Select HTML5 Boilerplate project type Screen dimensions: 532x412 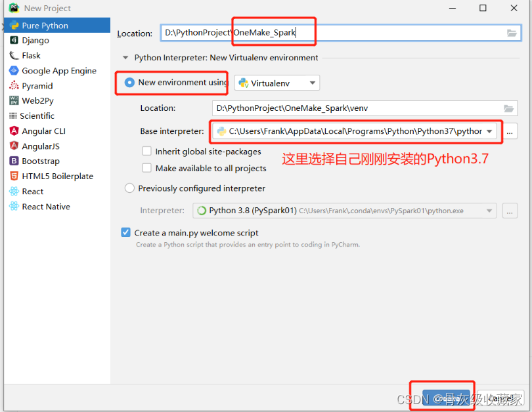point(57,176)
